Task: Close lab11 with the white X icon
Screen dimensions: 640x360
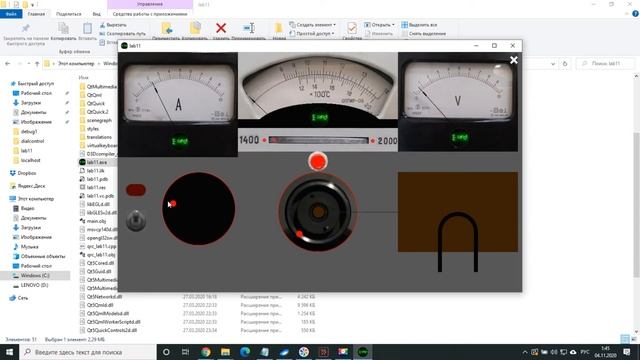Action: point(513,60)
